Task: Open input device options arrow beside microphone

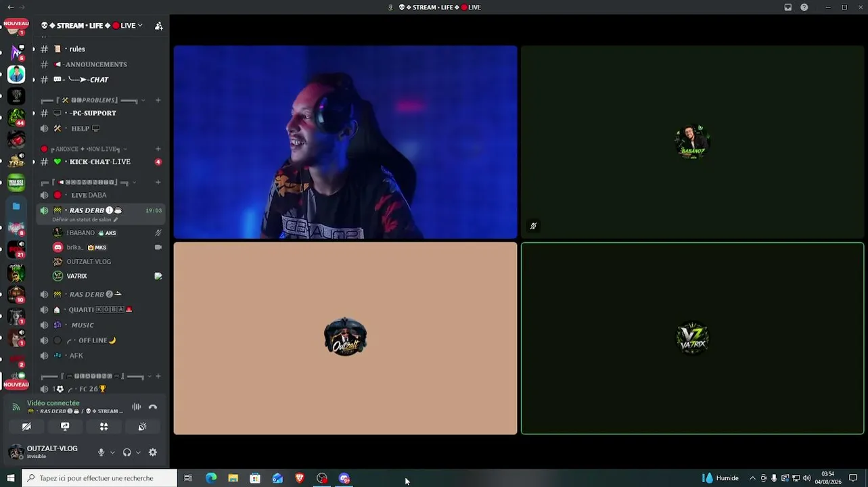Action: (112, 453)
